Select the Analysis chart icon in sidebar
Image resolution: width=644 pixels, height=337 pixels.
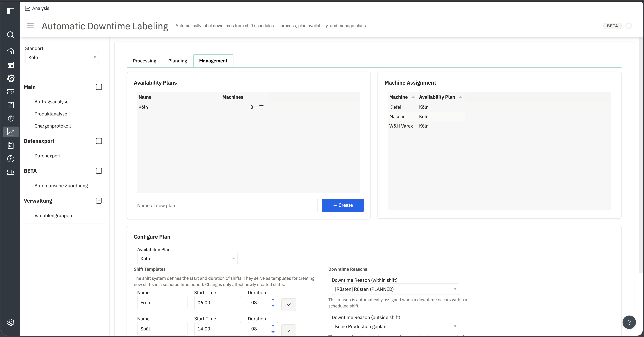11,132
